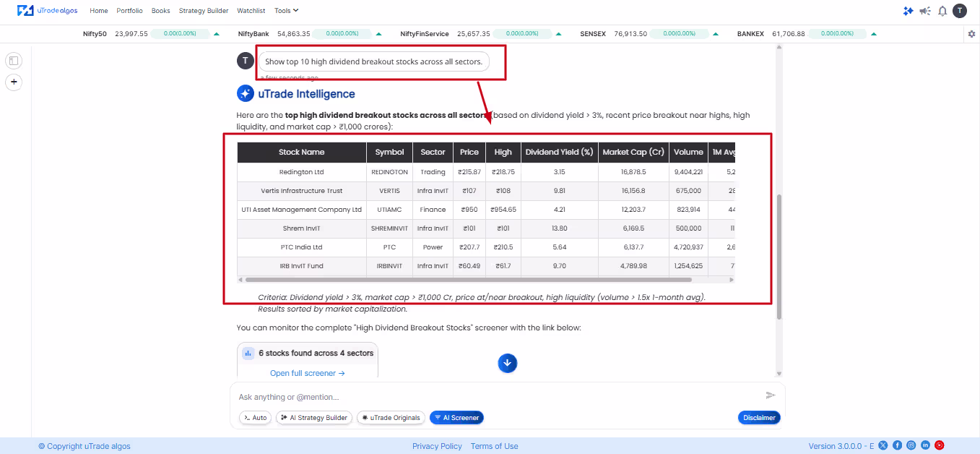Image resolution: width=980 pixels, height=454 pixels.
Task: Click the Copyright uTrade algos footer link
Action: (x=84, y=446)
